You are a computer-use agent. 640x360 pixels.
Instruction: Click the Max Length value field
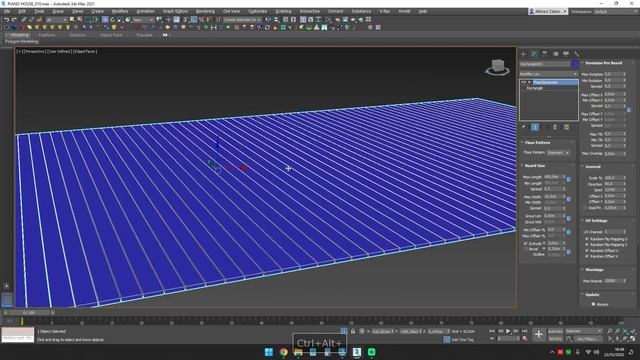point(553,177)
